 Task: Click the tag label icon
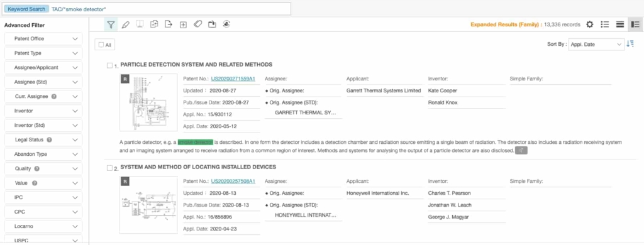click(x=197, y=24)
